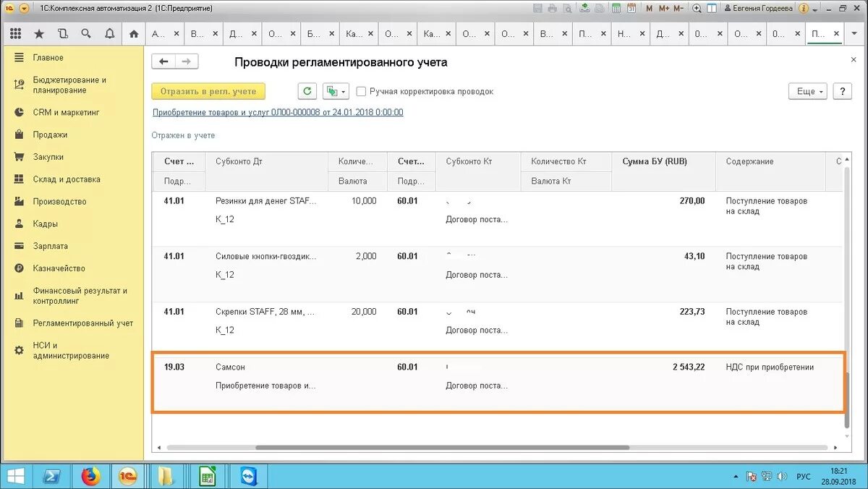Close the form with the X near the title
Viewport: 868px width, 489px height.
(854, 60)
